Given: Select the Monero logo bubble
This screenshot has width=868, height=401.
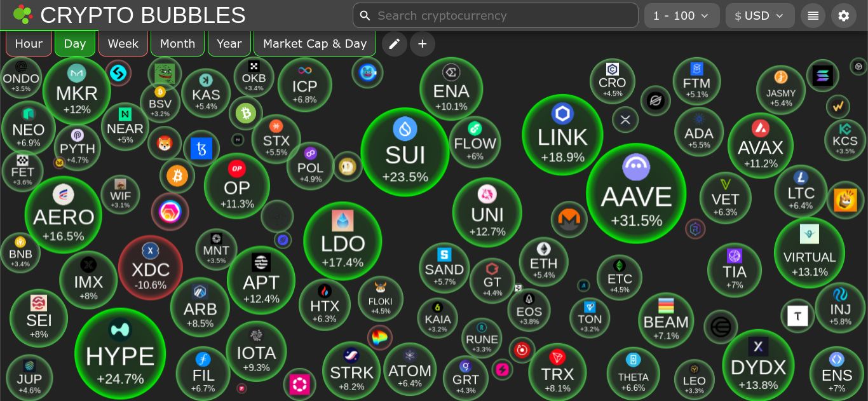Looking at the screenshot, I should point(569,219).
